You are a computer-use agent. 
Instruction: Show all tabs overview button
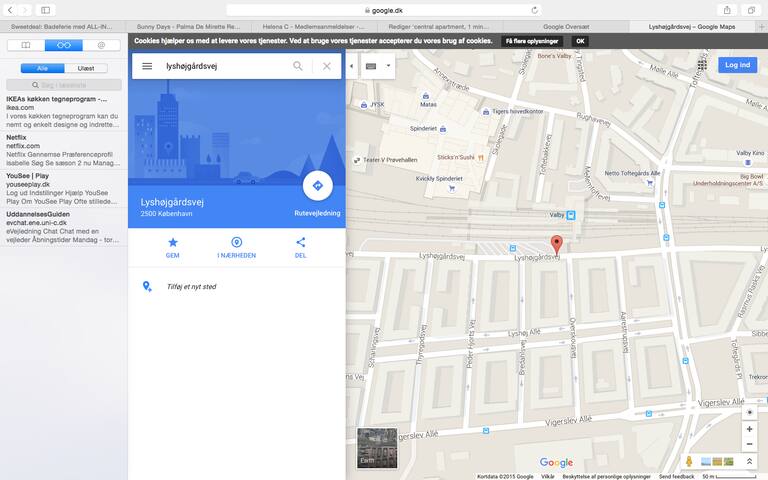[751, 10]
